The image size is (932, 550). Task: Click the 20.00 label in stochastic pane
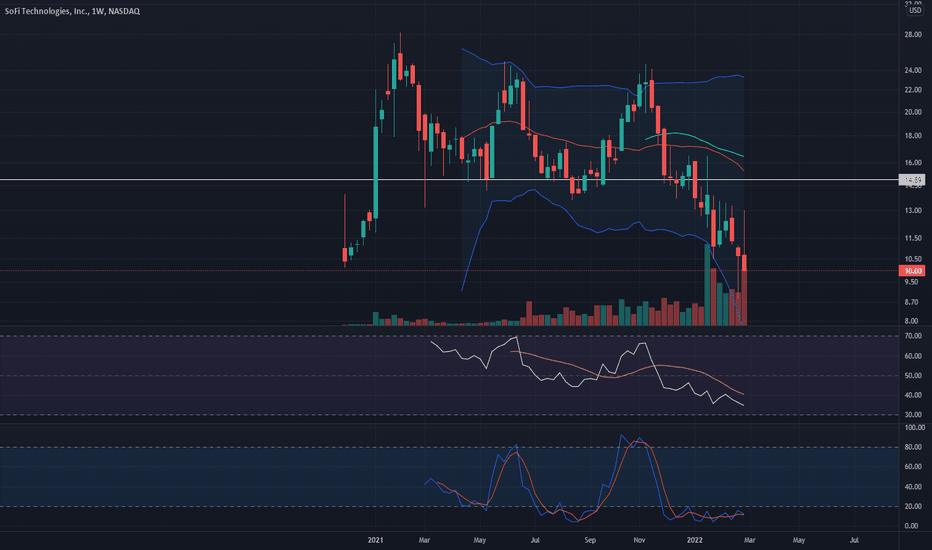coord(913,507)
